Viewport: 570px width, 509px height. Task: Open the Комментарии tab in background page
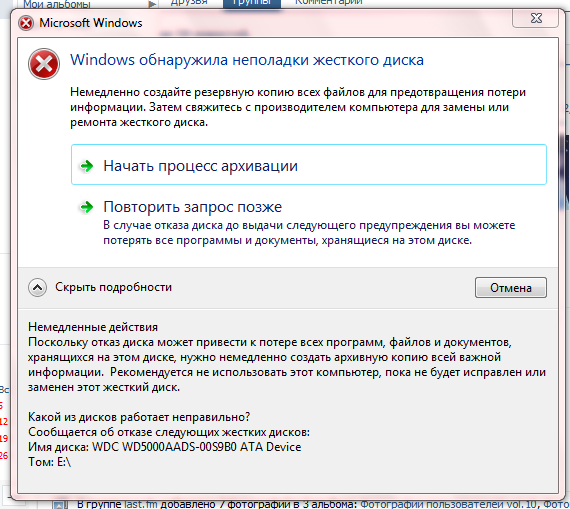[x=329, y=3]
